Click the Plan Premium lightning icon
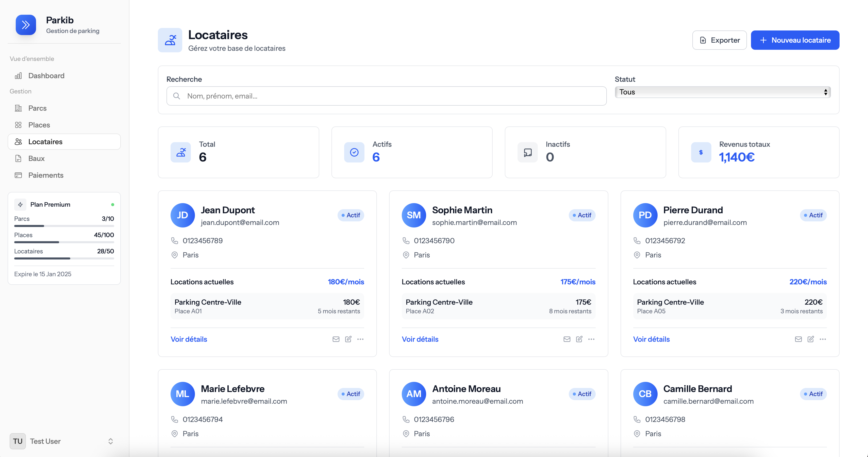This screenshot has height=457, width=868. point(20,205)
